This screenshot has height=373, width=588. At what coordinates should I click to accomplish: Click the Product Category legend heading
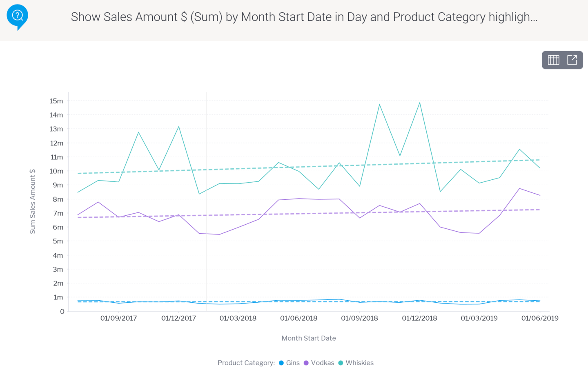tap(246, 363)
